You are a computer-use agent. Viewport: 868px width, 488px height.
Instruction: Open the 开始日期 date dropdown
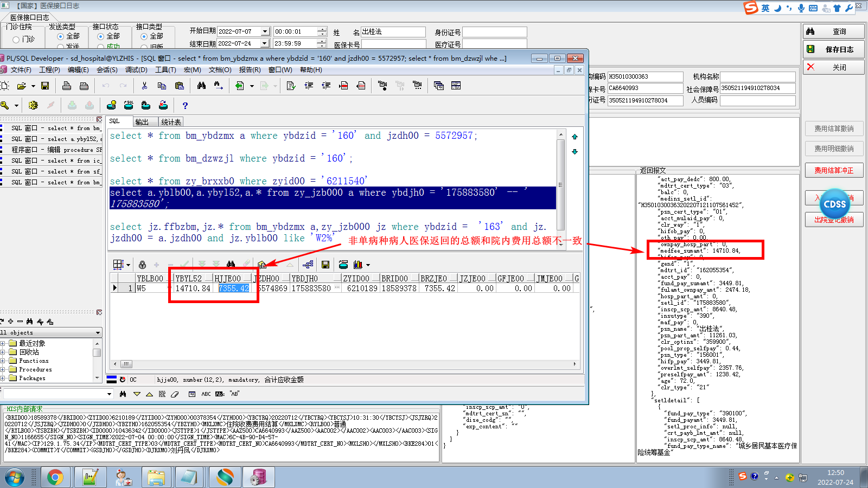tap(265, 31)
